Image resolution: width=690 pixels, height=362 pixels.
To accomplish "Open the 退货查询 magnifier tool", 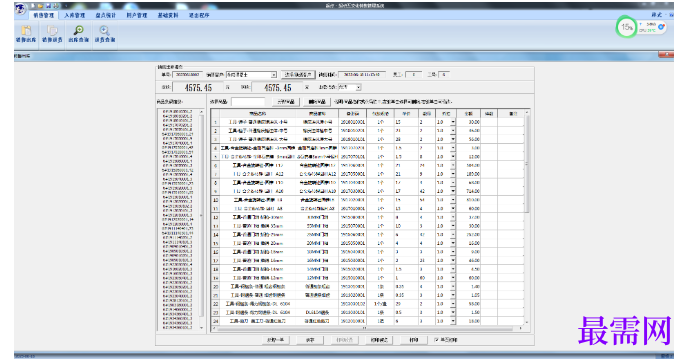I will tap(105, 34).
